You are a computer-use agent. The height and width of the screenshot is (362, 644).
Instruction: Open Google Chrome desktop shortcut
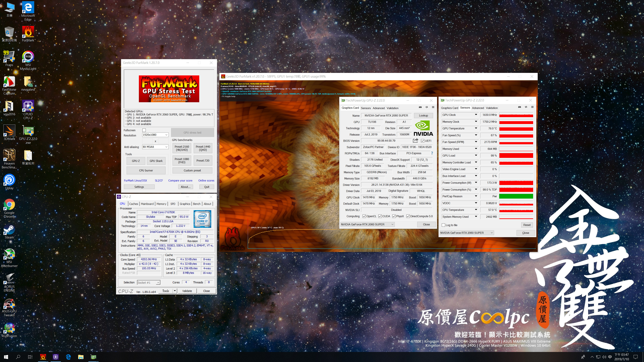pyautogui.click(x=9, y=208)
